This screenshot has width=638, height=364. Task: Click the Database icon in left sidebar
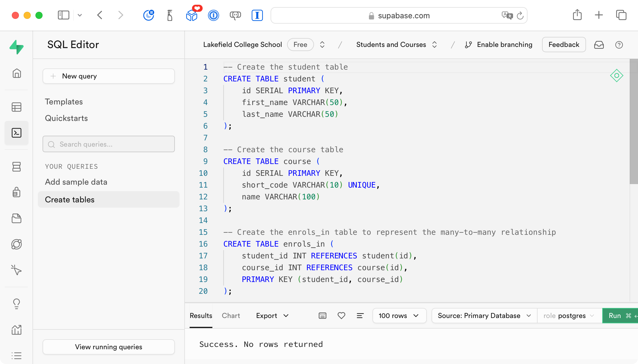[x=17, y=167]
